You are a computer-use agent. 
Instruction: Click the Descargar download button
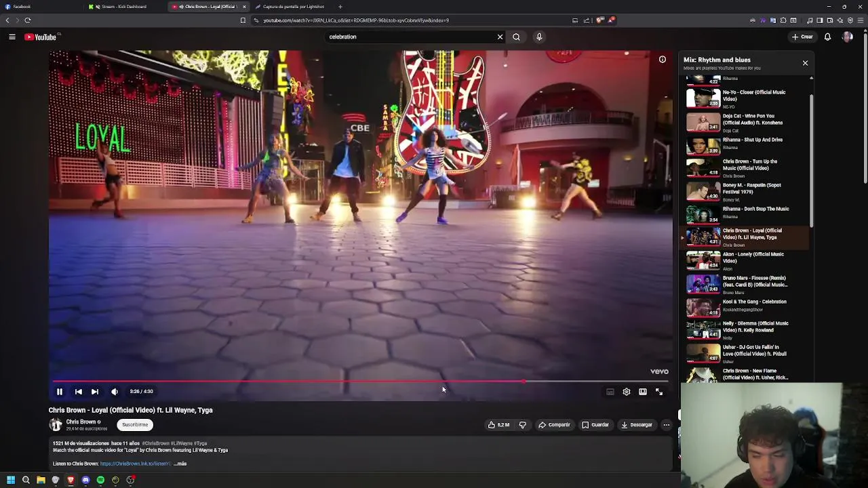click(x=637, y=425)
